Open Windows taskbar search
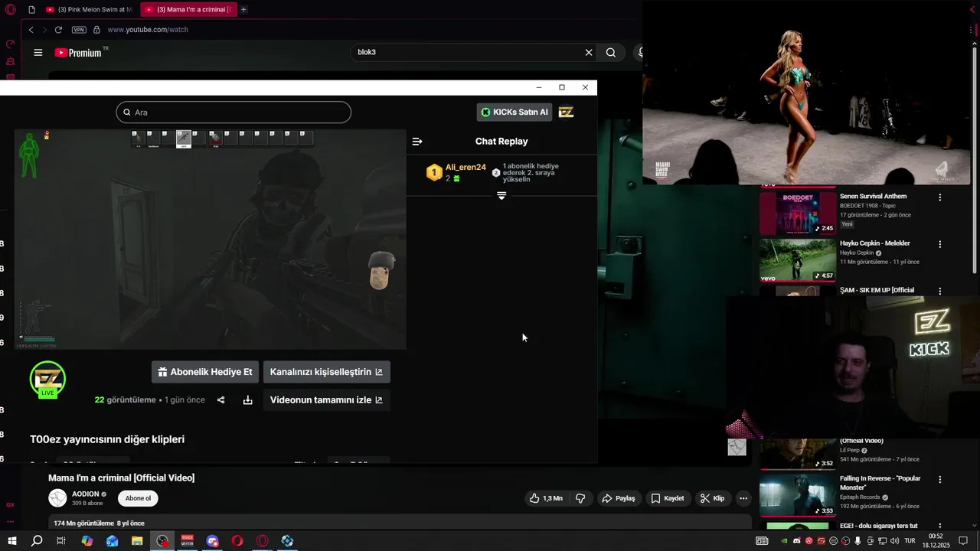This screenshot has height=551, width=980. pyautogui.click(x=37, y=541)
